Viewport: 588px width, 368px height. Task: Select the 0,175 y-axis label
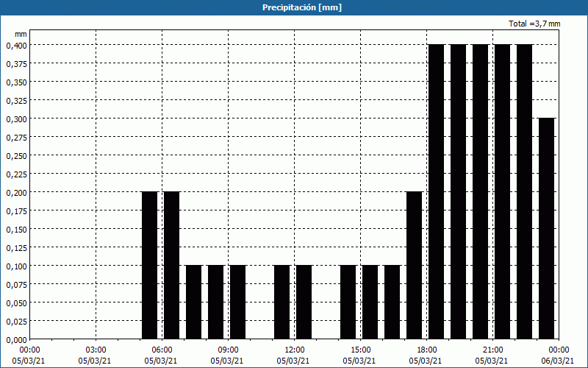16,211
